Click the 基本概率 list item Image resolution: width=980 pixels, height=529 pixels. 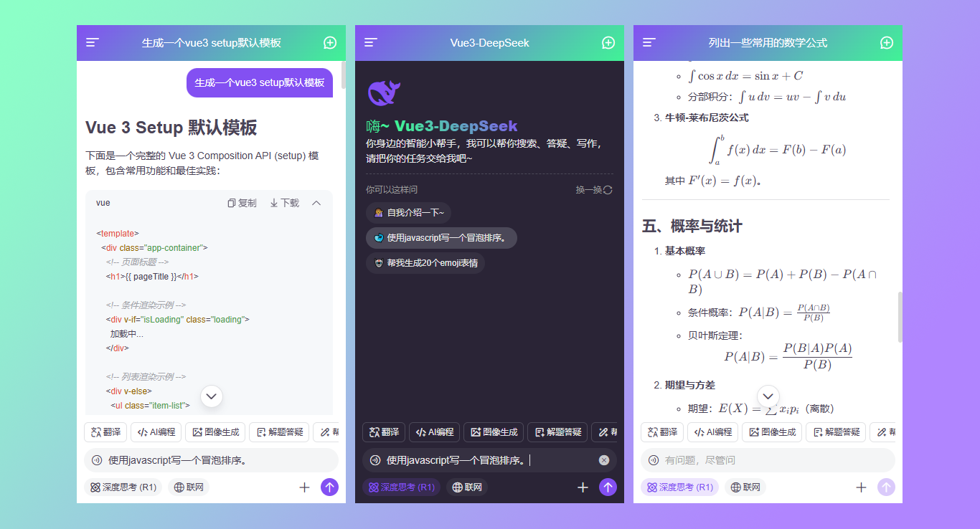click(x=685, y=251)
